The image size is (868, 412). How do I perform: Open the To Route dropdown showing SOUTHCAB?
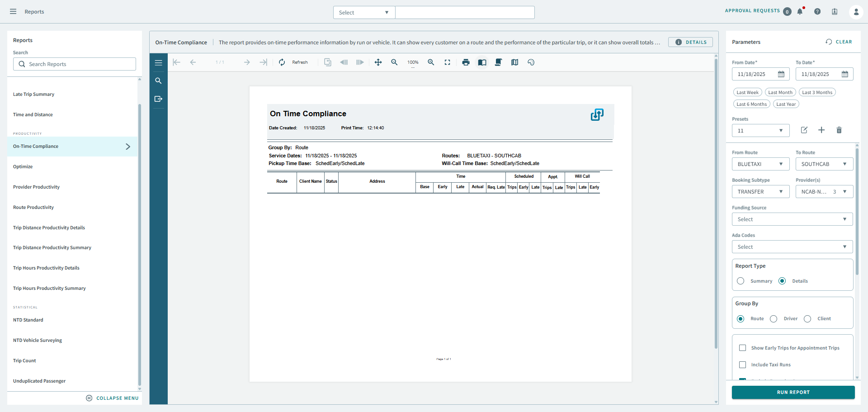[x=824, y=164]
